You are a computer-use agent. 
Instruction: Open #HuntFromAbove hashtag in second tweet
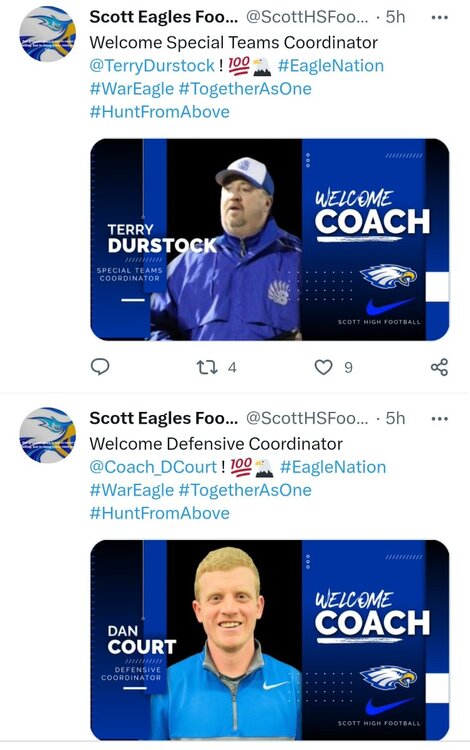click(x=160, y=513)
